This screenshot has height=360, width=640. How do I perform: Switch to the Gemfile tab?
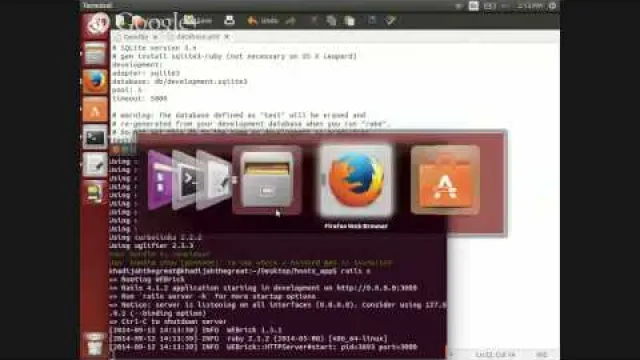tap(136, 37)
